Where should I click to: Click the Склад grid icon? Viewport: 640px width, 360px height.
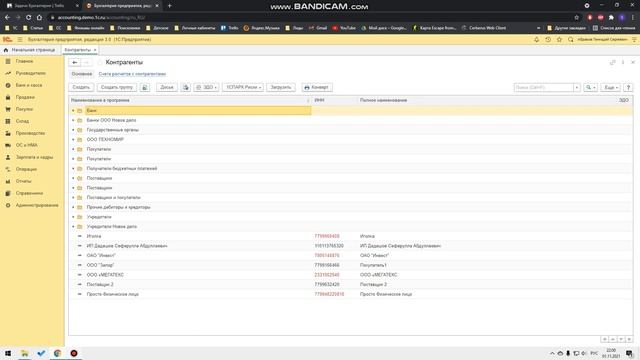coord(8,121)
